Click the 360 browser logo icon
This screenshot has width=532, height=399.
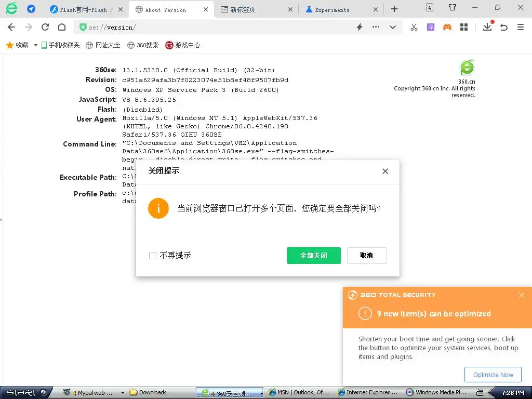tap(11, 8)
